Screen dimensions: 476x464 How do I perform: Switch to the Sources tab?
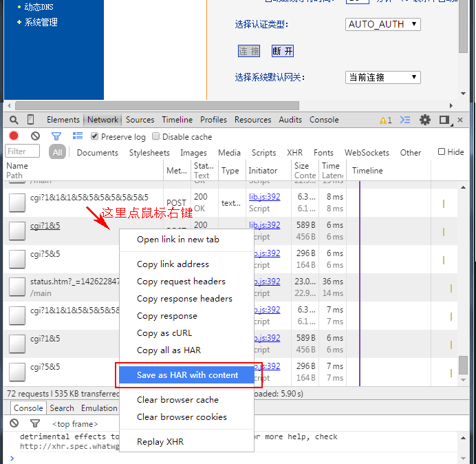coord(140,120)
